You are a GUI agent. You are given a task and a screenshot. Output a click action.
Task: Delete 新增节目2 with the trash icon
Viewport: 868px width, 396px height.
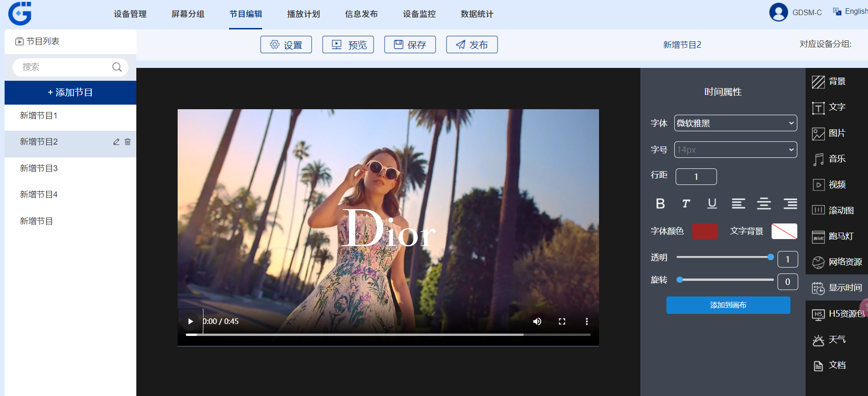coord(128,142)
